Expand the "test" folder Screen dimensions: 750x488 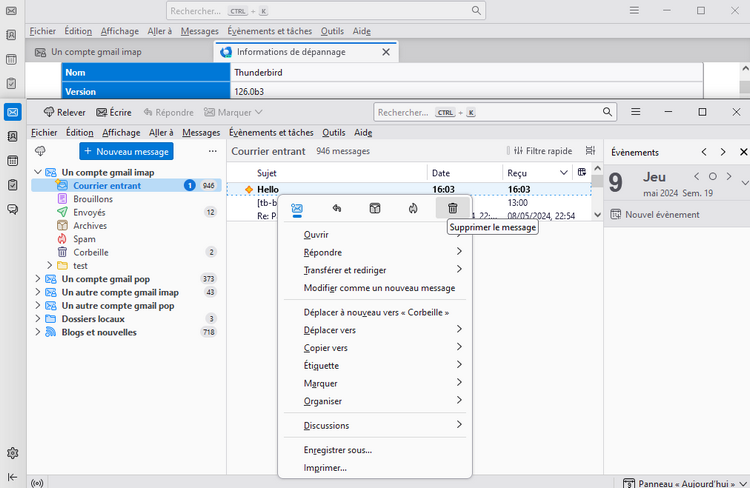point(50,266)
